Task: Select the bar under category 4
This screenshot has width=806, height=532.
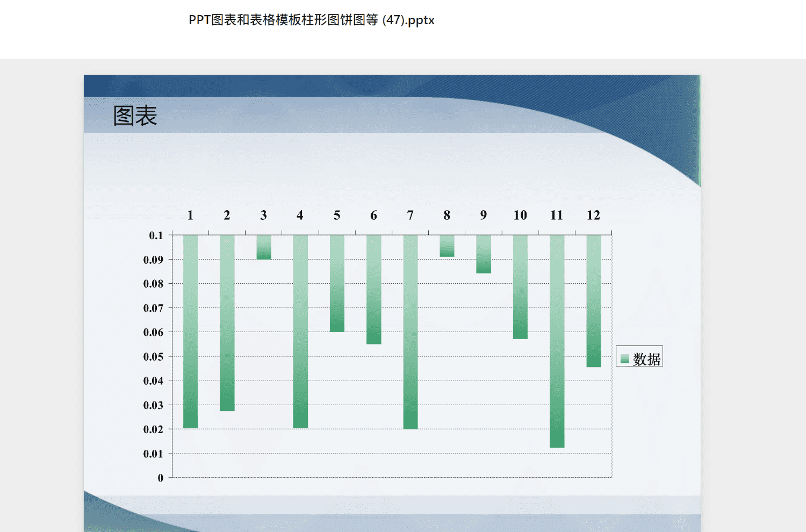Action: (x=300, y=332)
